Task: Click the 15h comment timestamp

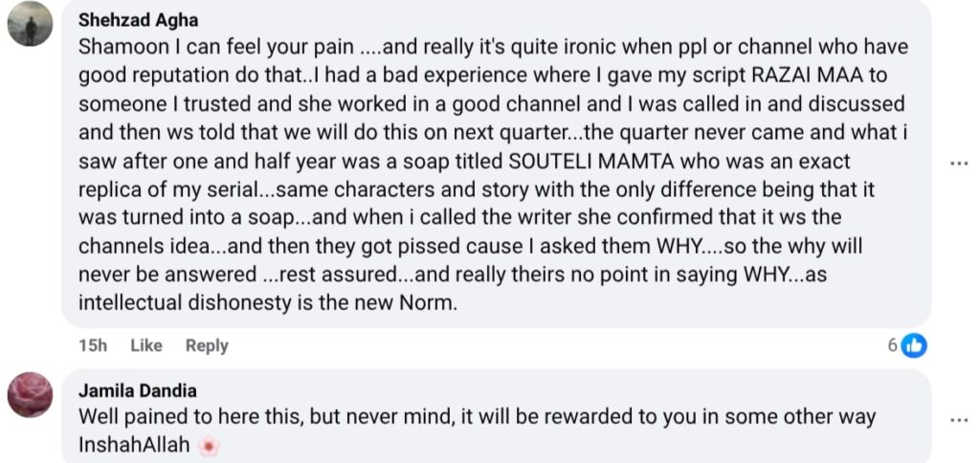Action: click(x=92, y=345)
